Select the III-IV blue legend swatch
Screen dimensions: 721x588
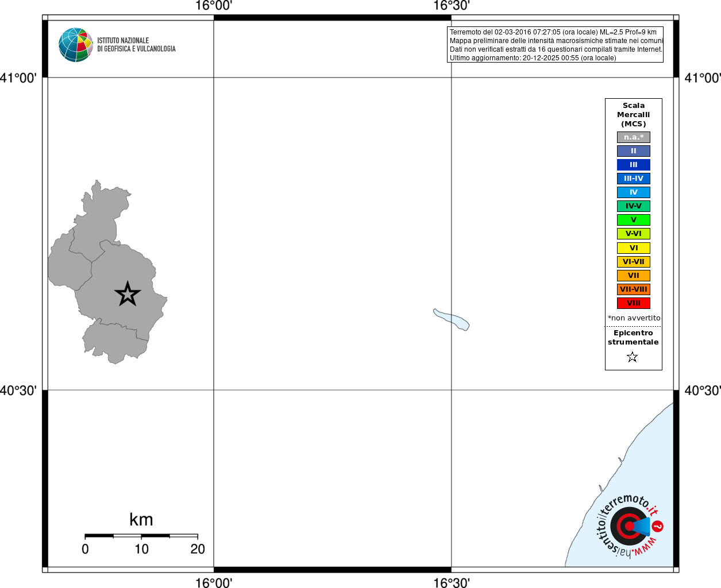point(634,179)
